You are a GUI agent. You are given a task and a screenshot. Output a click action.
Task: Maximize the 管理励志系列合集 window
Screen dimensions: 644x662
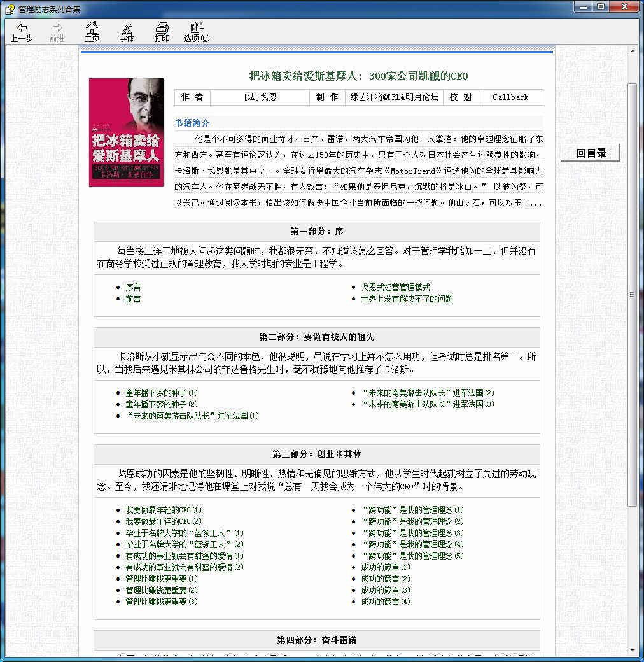click(x=601, y=6)
